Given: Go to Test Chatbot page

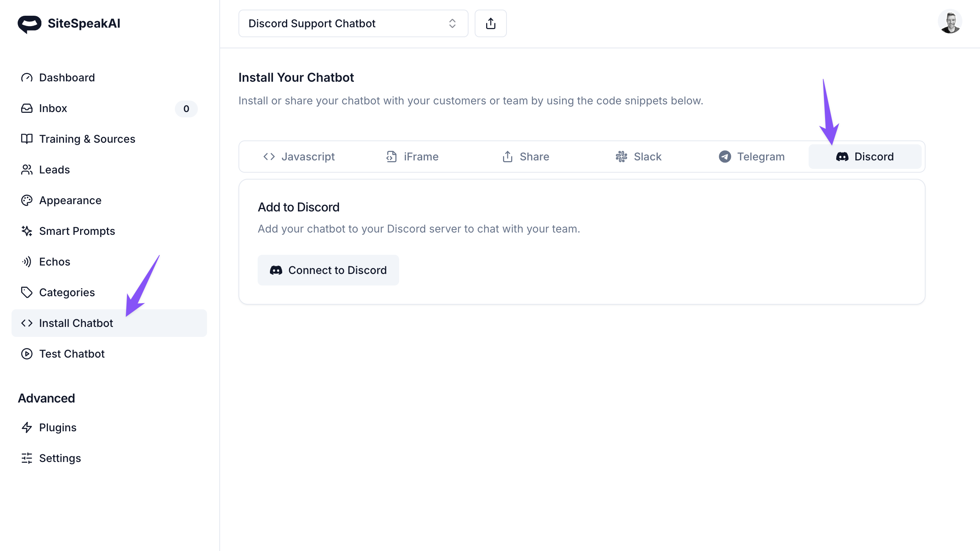Looking at the screenshot, I should point(72,354).
